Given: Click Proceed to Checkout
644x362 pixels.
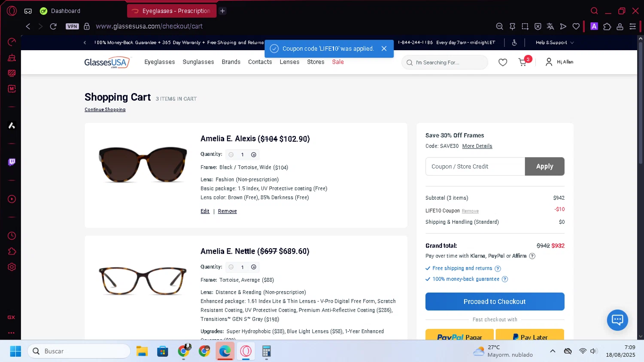Looking at the screenshot, I should coord(495,301).
